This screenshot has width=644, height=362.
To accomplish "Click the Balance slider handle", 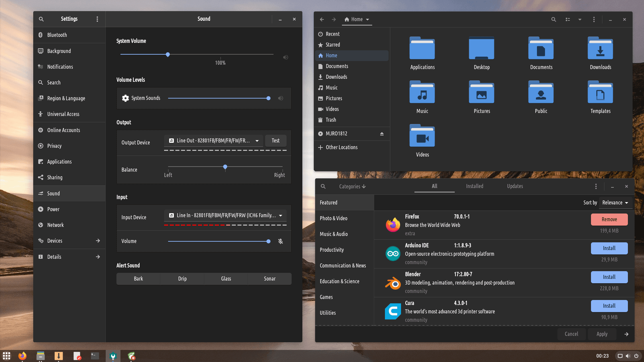I will point(225,167).
